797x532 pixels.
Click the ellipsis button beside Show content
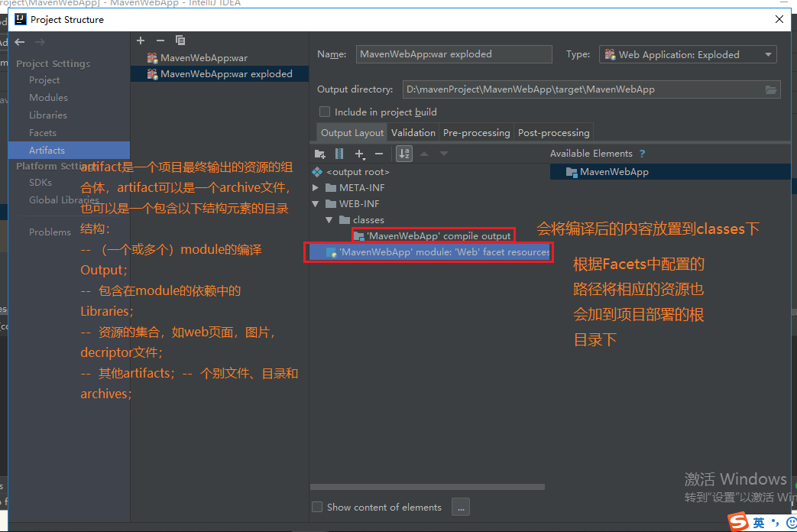click(461, 507)
